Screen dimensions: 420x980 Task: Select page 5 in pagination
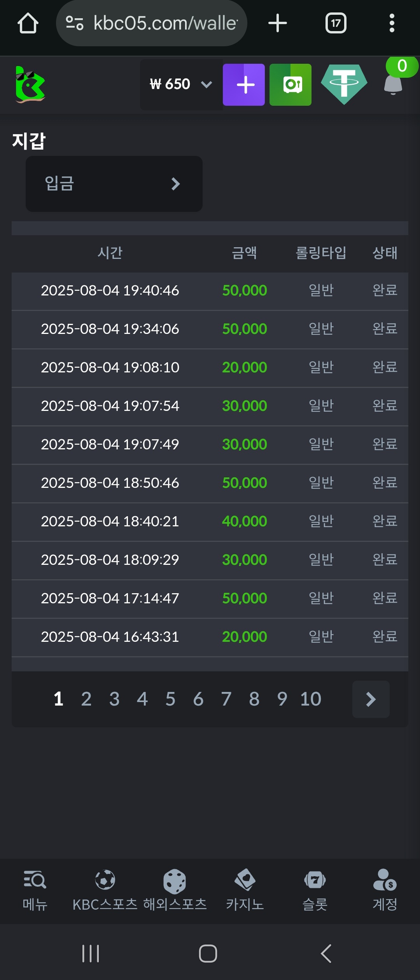pos(170,699)
